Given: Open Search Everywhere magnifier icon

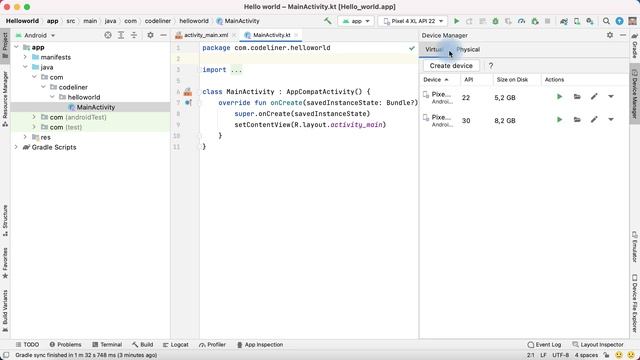Looking at the screenshot, I should pyautogui.click(x=607, y=21).
